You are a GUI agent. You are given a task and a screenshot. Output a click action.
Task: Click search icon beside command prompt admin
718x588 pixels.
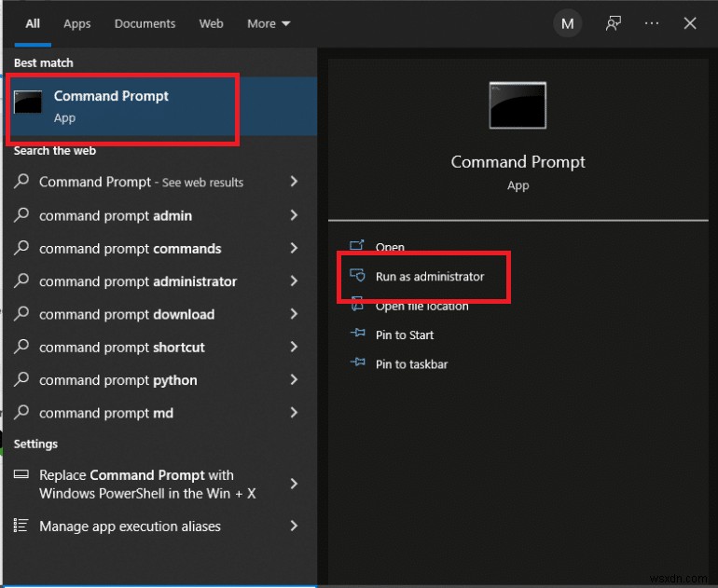click(21, 214)
